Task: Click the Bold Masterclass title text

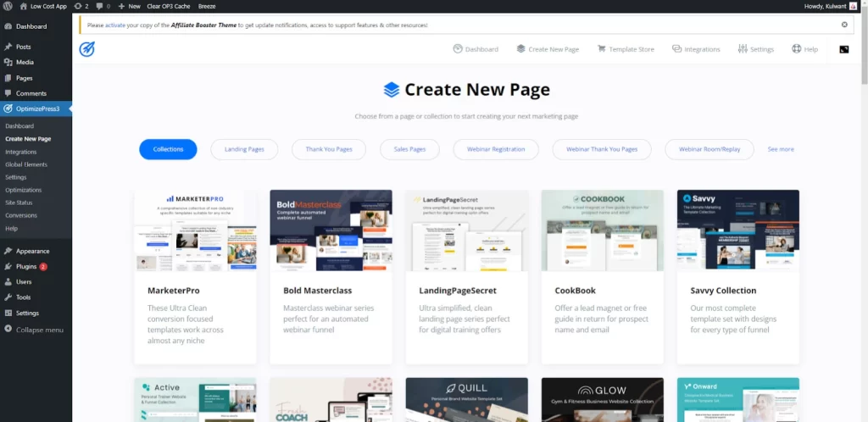Action: coord(317,291)
